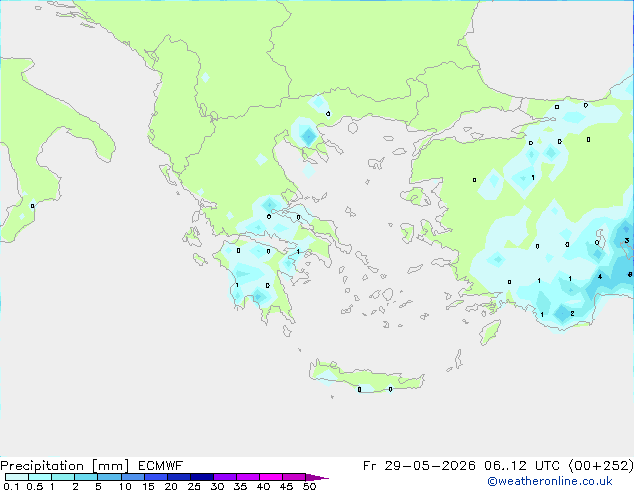
Task: Click the '(00+252)' forecast offset label
Action: coord(601,466)
